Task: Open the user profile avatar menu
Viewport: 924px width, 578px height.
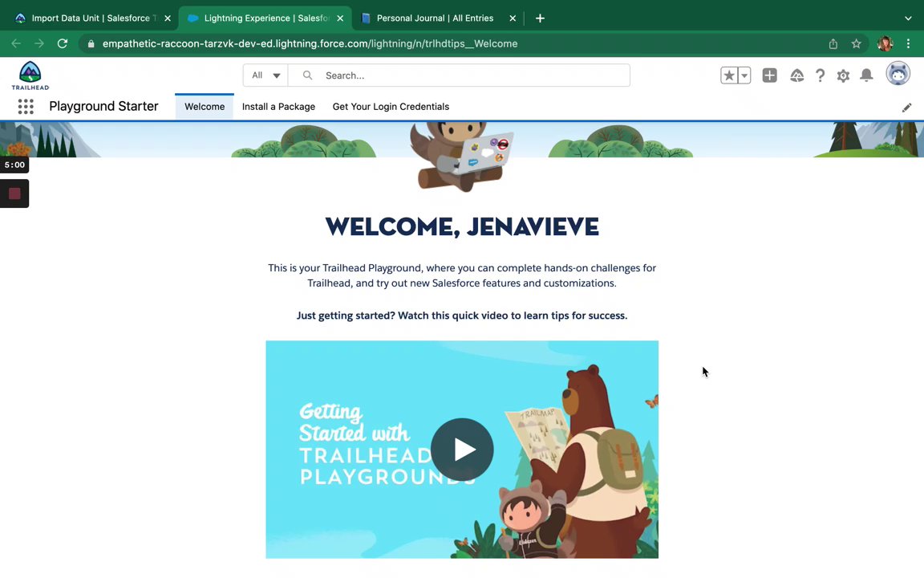Action: tap(898, 75)
